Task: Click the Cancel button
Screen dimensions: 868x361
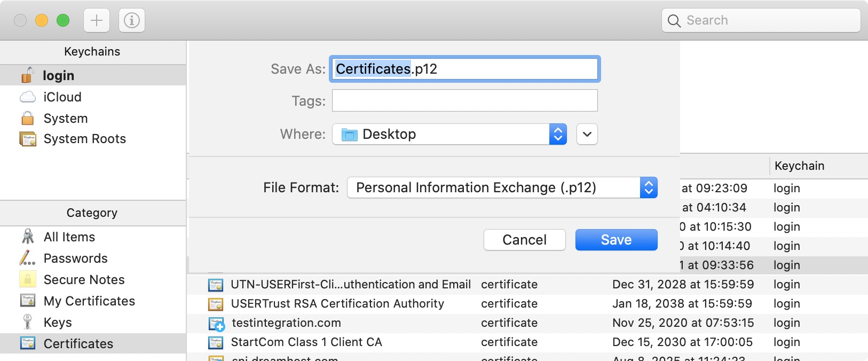Action: [x=525, y=240]
